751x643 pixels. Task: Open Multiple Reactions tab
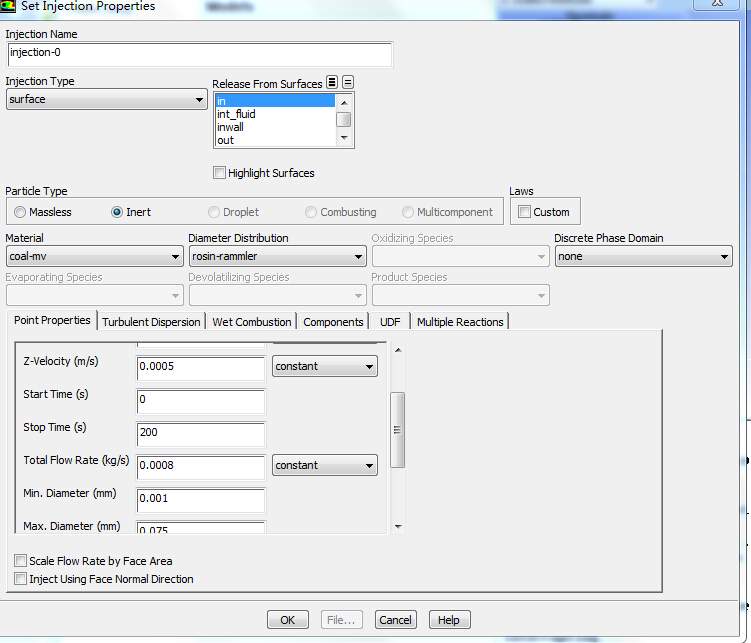point(460,322)
